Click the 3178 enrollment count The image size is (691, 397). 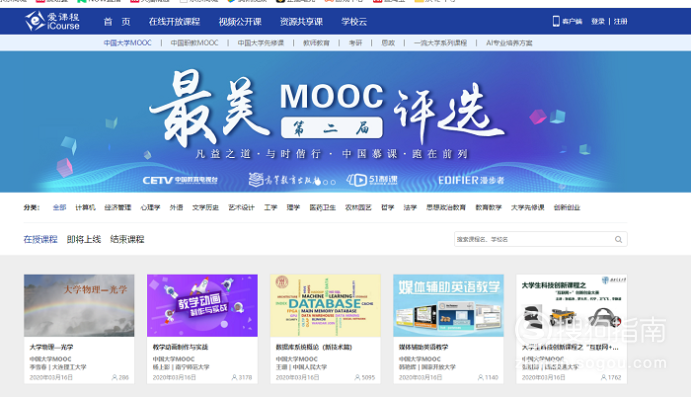[x=241, y=378]
